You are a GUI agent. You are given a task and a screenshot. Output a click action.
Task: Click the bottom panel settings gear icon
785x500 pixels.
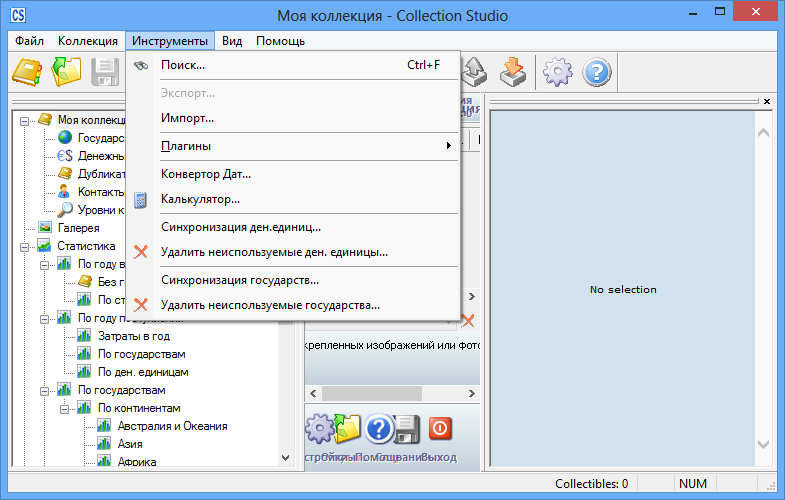(319, 429)
